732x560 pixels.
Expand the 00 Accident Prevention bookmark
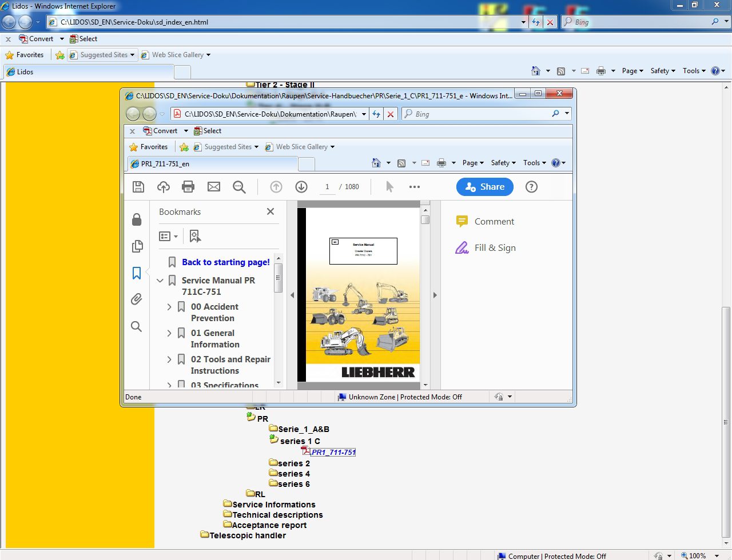pos(169,307)
